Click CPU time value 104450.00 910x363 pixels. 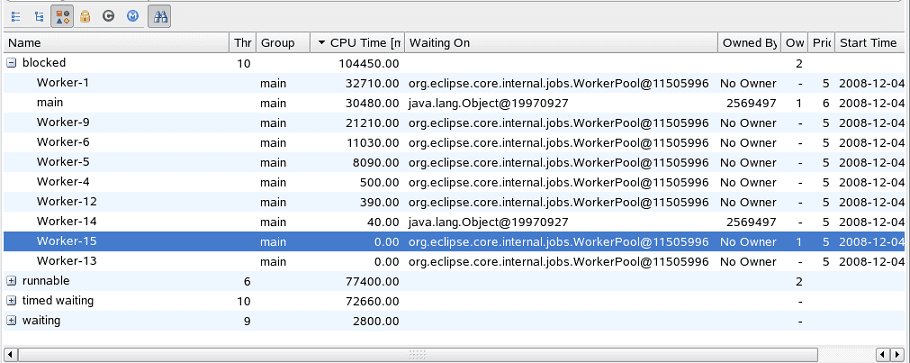369,63
